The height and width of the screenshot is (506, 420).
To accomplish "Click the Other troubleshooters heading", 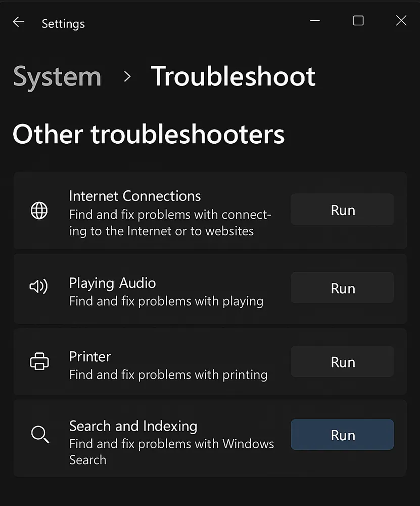I will click(149, 134).
